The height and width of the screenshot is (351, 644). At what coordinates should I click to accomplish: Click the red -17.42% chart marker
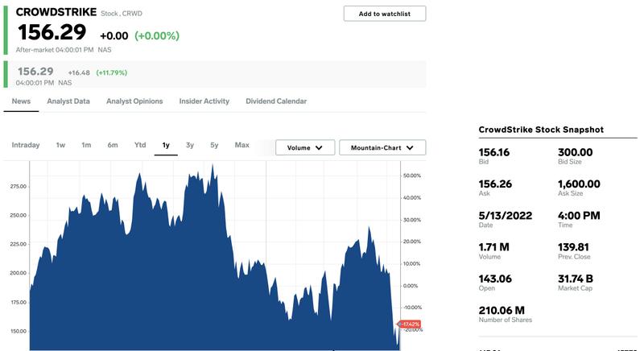(x=410, y=324)
